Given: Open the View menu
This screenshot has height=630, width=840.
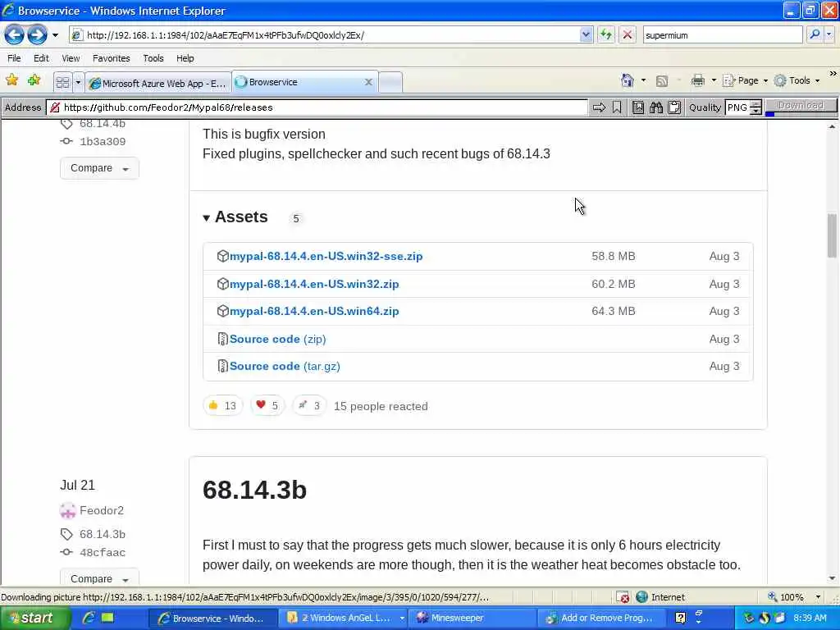Looking at the screenshot, I should tap(71, 58).
